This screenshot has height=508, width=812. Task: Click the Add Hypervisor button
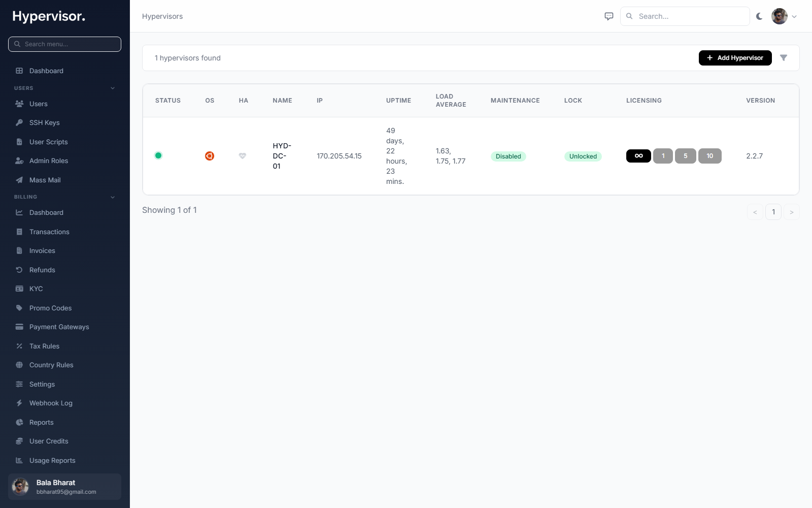[735, 58]
